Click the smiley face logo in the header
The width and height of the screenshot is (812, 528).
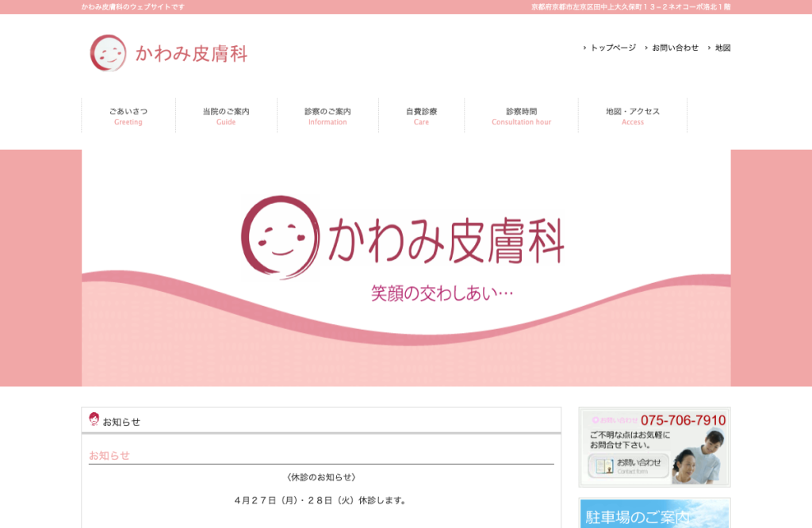(108, 53)
